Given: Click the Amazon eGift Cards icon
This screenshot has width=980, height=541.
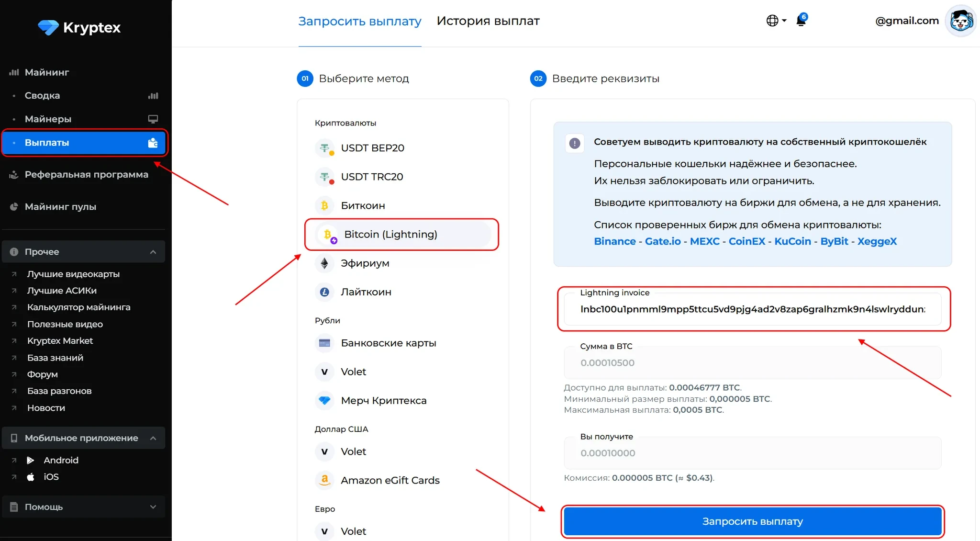Looking at the screenshot, I should pos(324,480).
